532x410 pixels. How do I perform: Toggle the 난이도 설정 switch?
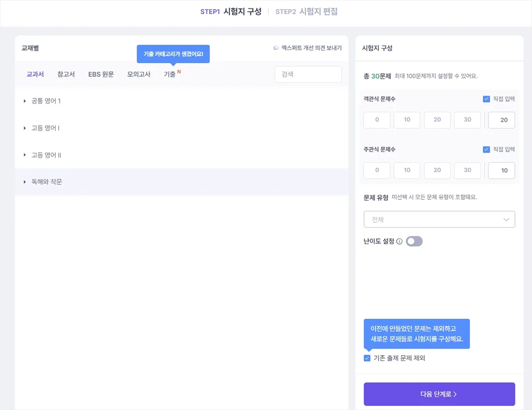pos(414,241)
